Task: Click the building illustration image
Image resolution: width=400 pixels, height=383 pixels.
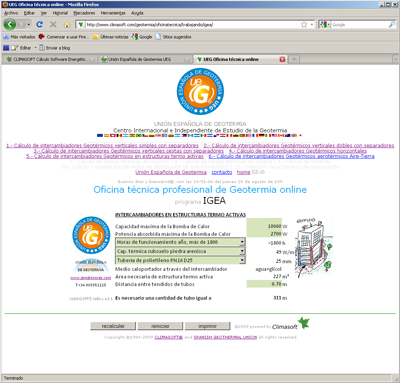Action: (x=314, y=247)
